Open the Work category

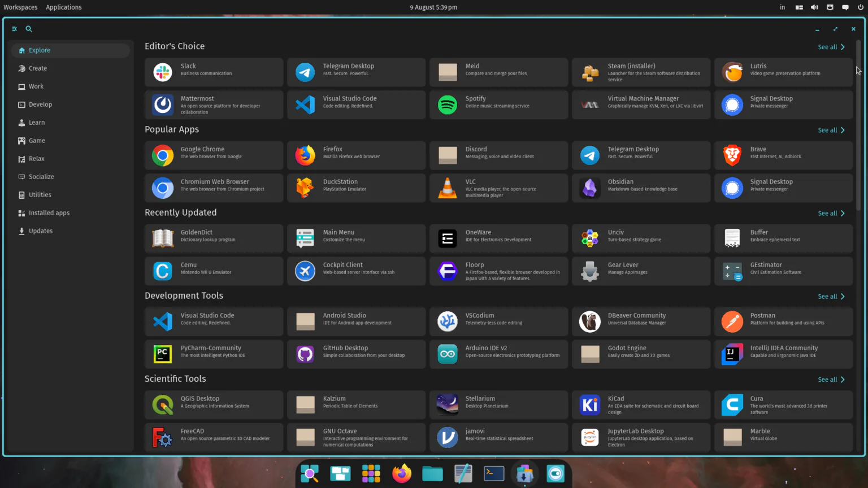pyautogui.click(x=71, y=86)
